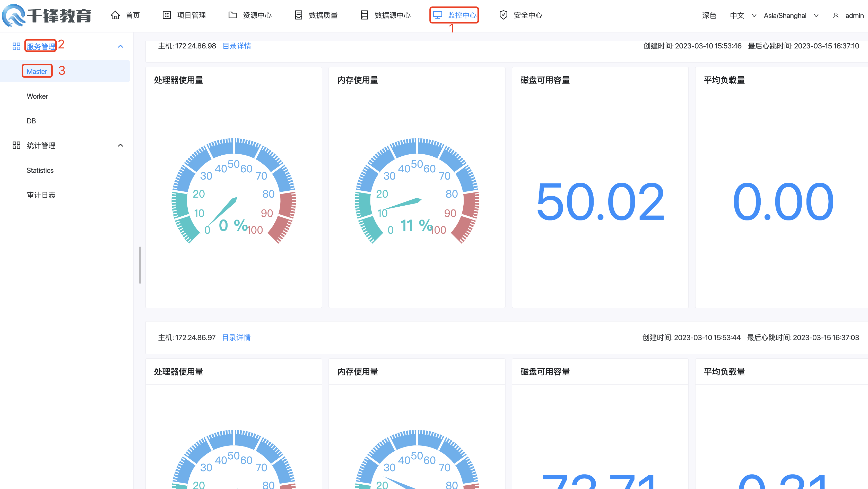Collapse the 服务管理 sidebar section

click(120, 47)
